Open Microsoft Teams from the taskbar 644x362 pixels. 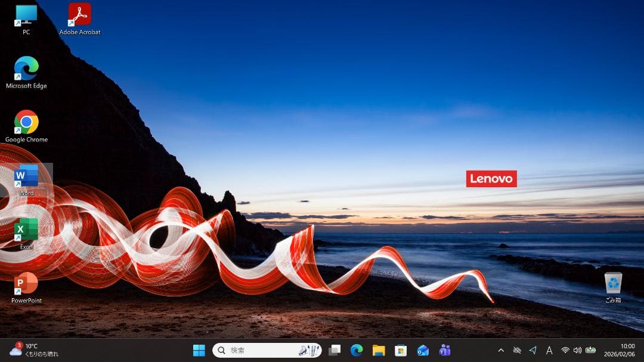pos(445,351)
